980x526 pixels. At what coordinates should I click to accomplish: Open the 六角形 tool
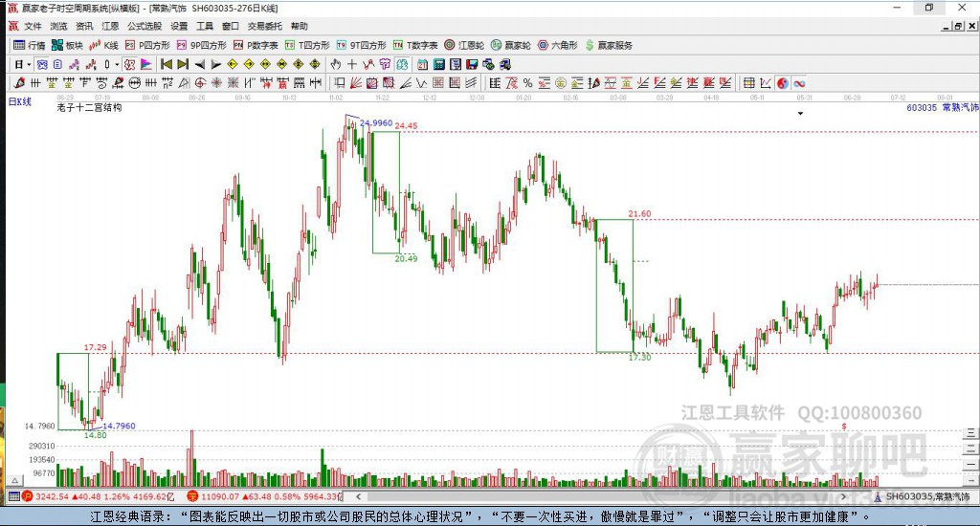coord(558,45)
